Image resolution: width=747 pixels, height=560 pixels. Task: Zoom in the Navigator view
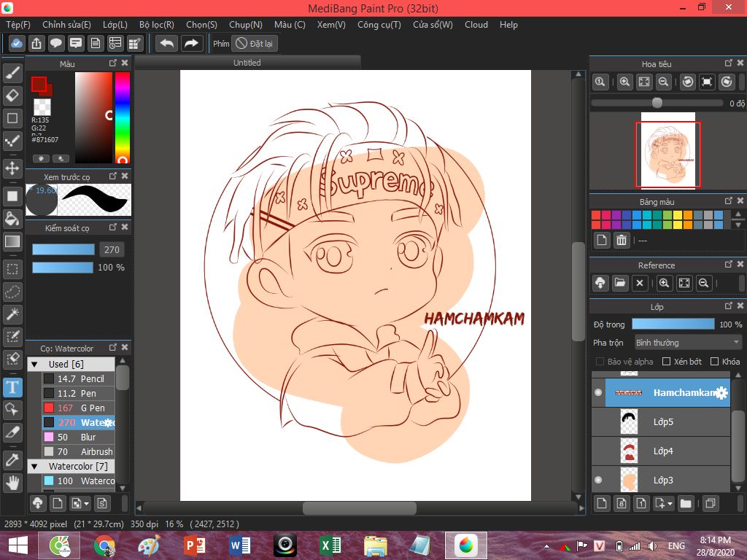624,82
